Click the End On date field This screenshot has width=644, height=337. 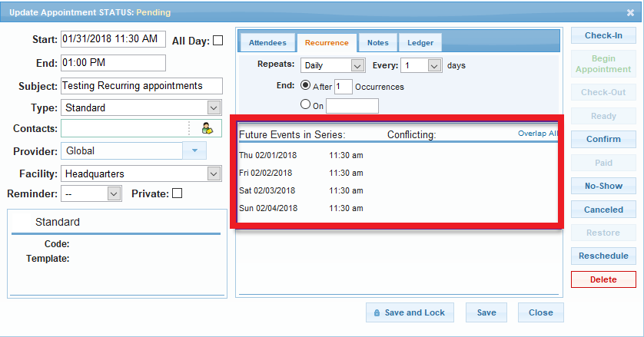pyautogui.click(x=353, y=105)
